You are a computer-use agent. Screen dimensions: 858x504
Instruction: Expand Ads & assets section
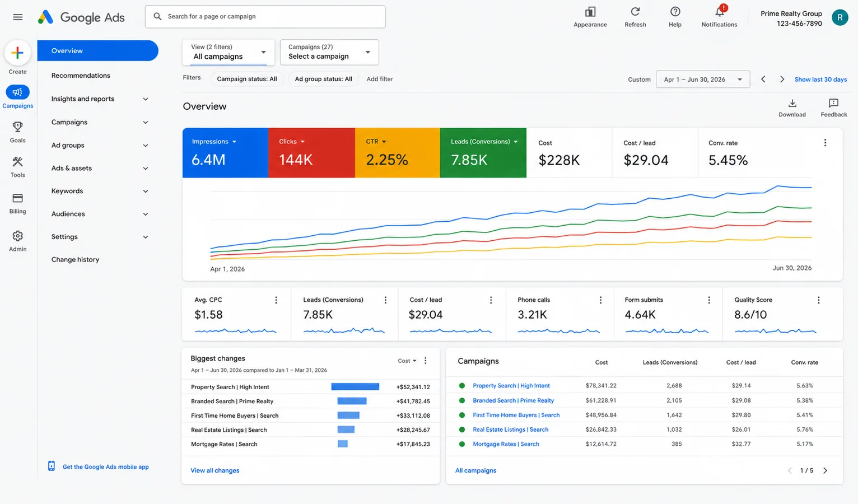pyautogui.click(x=146, y=169)
